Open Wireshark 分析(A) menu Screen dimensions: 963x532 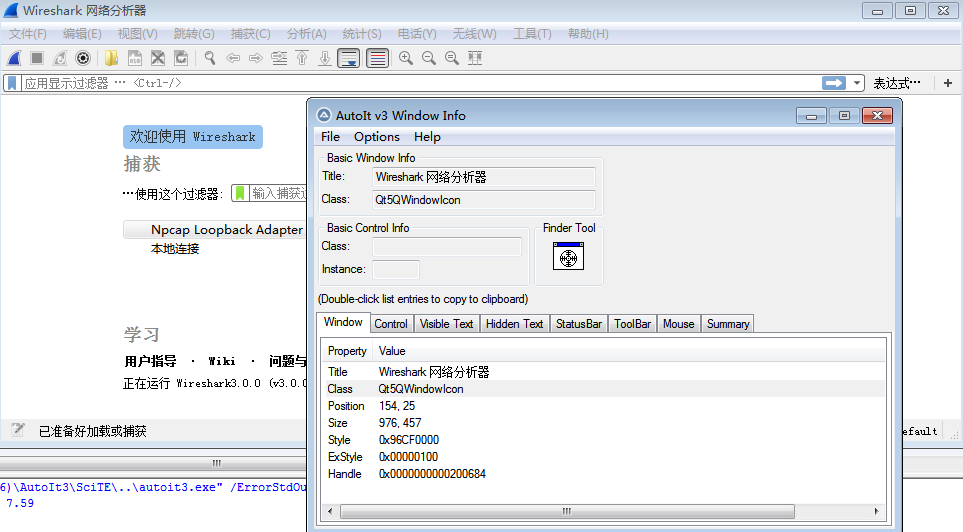click(x=306, y=34)
